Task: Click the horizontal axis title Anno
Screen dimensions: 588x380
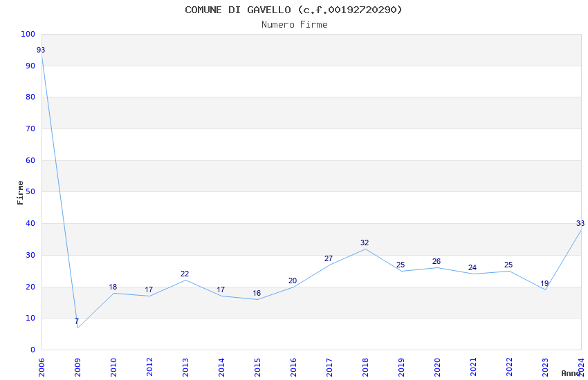Action: click(x=571, y=373)
